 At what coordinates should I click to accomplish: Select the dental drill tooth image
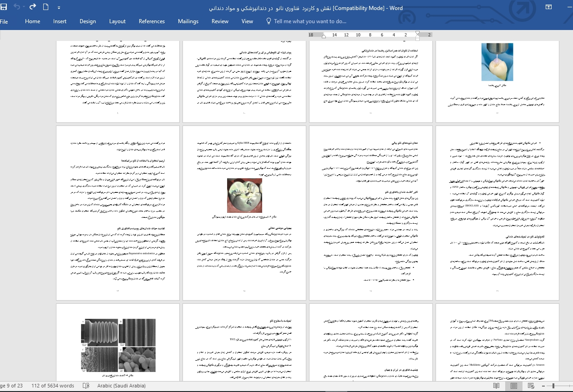(x=497, y=62)
